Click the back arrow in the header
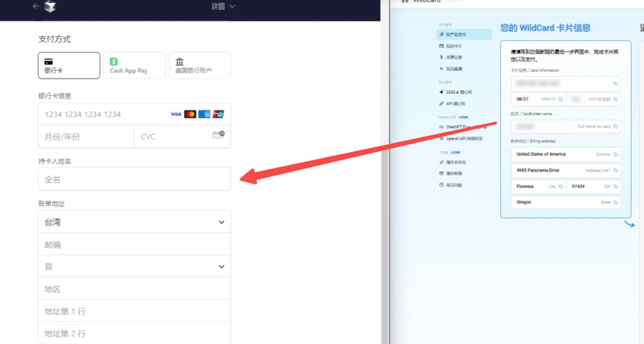 (36, 6)
